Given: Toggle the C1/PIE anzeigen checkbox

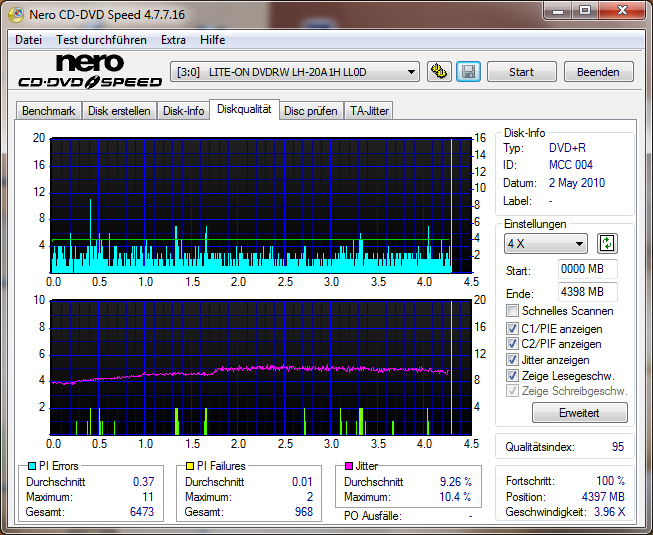Looking at the screenshot, I should click(513, 328).
